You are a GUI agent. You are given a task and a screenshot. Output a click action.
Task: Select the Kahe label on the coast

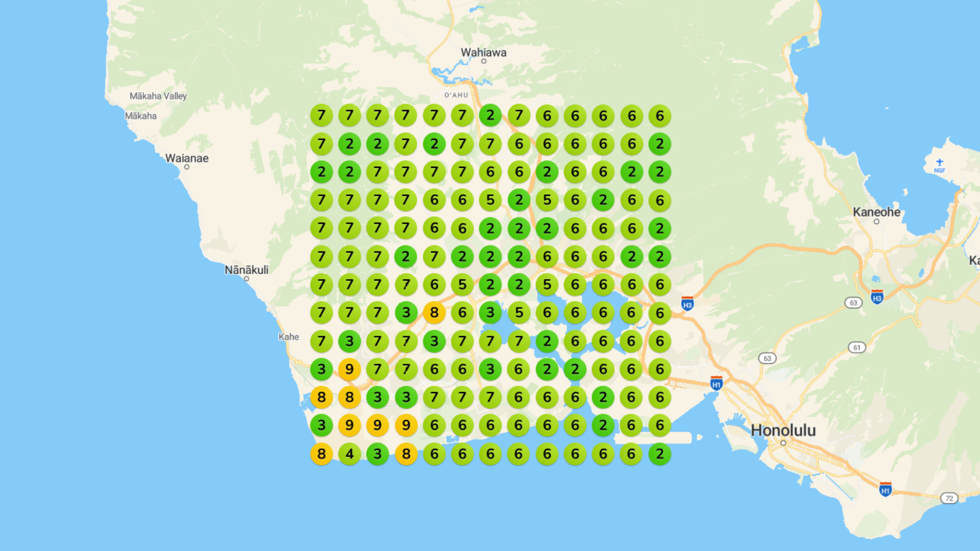click(x=289, y=337)
